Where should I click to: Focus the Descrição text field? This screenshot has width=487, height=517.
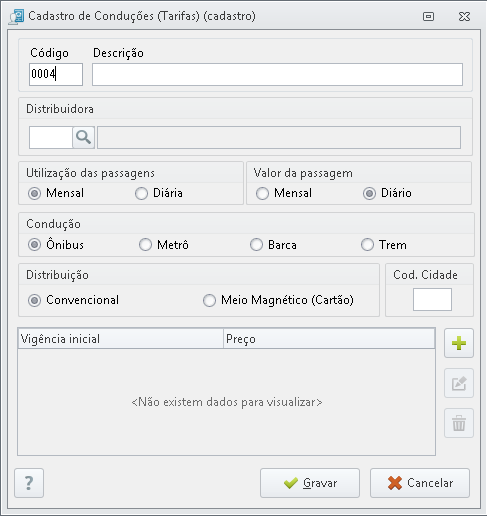[277, 74]
